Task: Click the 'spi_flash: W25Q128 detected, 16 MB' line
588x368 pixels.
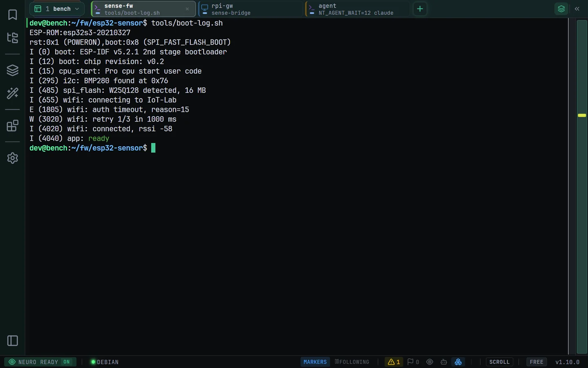Action: (x=118, y=90)
